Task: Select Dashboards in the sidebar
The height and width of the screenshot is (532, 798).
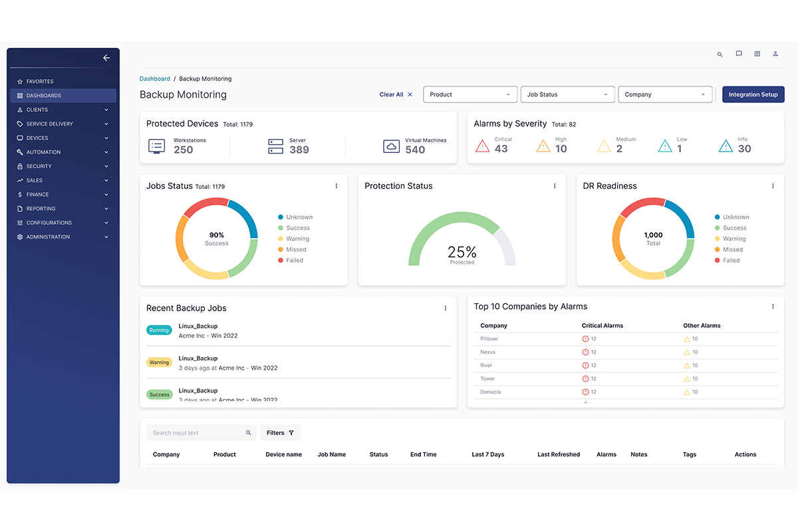Action: click(x=63, y=96)
